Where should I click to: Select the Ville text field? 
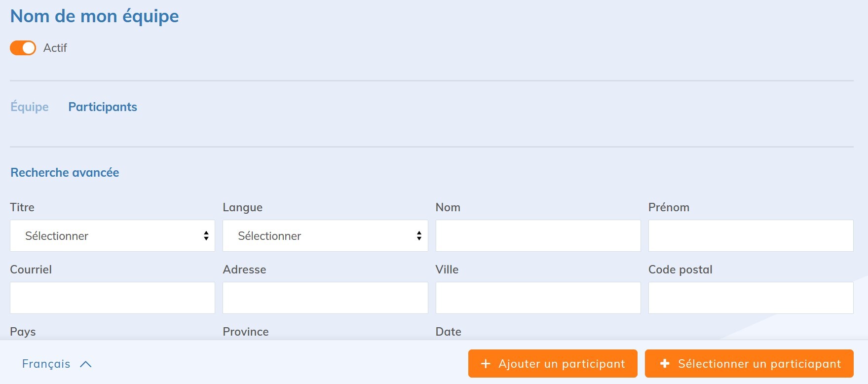(538, 298)
